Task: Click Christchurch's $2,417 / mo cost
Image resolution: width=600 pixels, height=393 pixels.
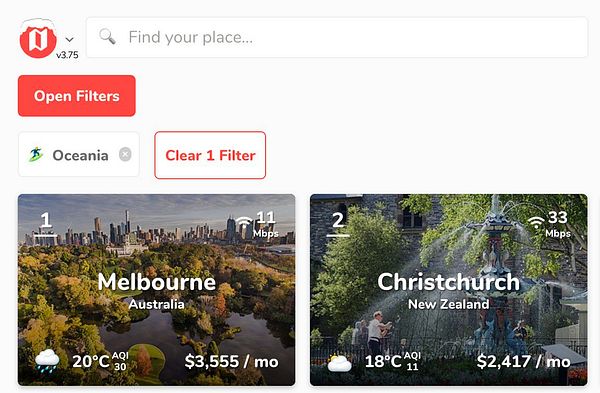Action: [523, 361]
